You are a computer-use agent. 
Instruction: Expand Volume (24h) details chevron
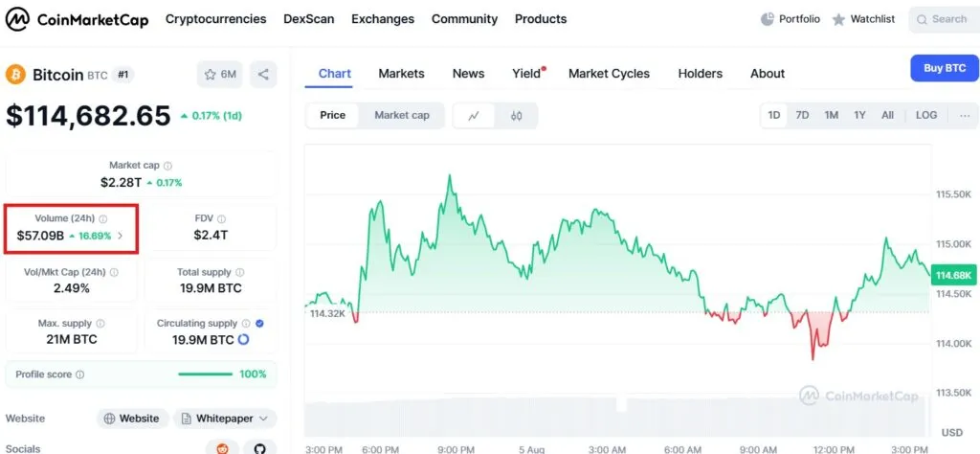point(120,236)
